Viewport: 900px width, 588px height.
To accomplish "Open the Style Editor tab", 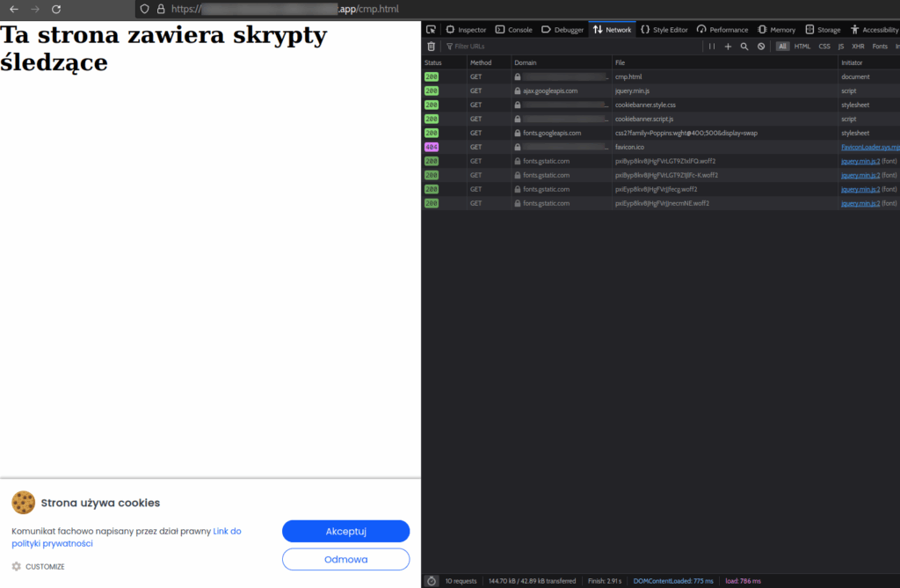I will point(664,29).
